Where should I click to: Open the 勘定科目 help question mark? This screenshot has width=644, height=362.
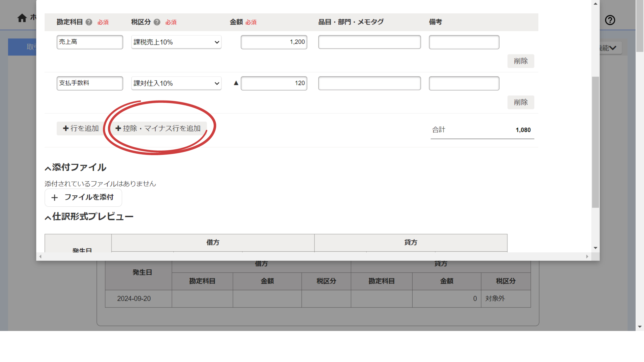coord(89,22)
